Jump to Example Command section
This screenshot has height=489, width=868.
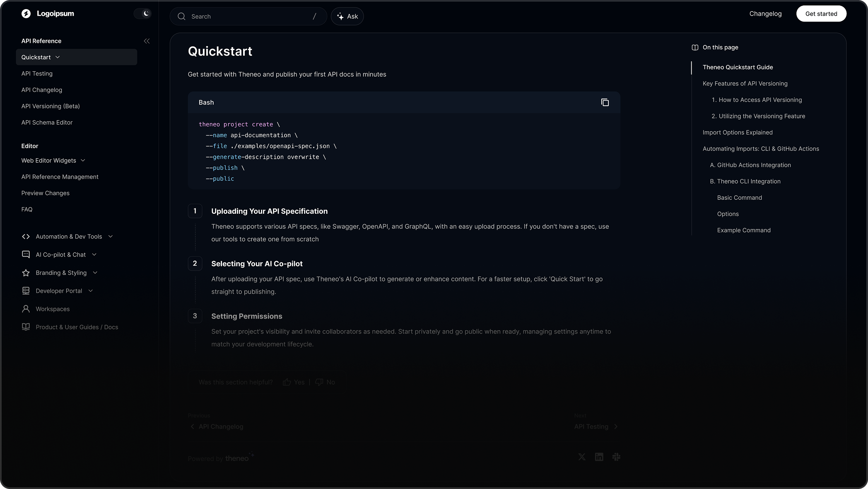pyautogui.click(x=744, y=230)
